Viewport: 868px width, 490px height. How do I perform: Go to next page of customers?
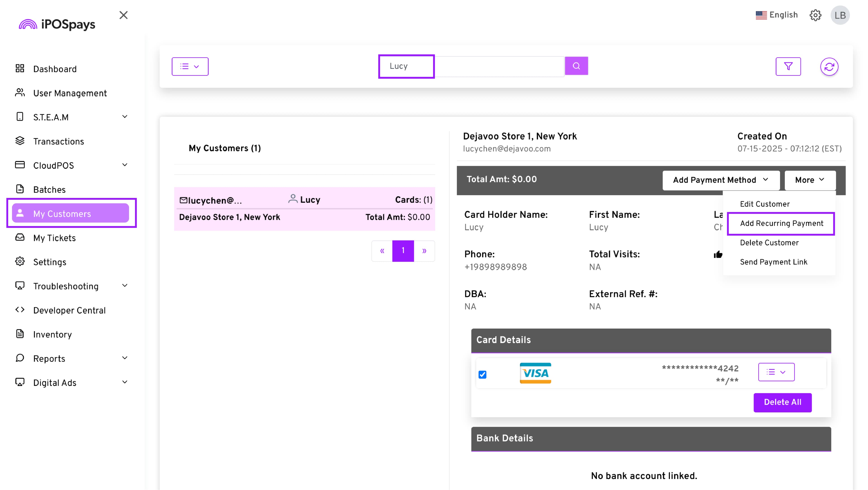click(x=424, y=251)
